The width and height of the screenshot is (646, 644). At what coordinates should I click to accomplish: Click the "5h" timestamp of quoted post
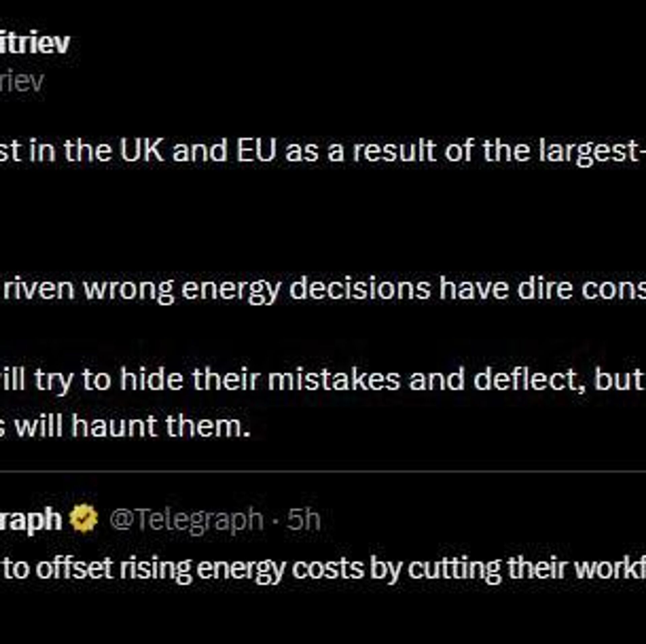tap(303, 519)
